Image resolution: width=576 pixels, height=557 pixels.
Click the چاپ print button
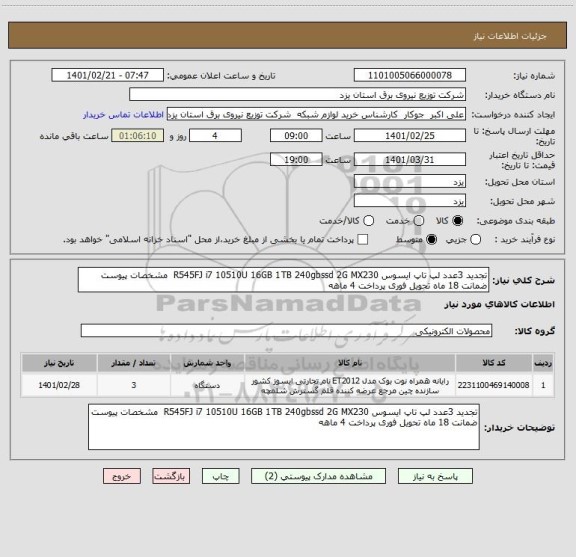(220, 476)
